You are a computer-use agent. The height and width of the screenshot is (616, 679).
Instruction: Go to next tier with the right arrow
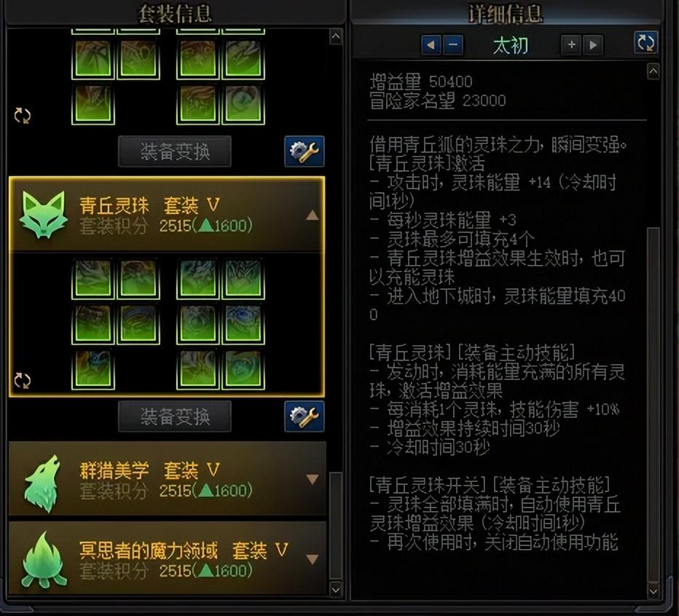click(x=593, y=44)
